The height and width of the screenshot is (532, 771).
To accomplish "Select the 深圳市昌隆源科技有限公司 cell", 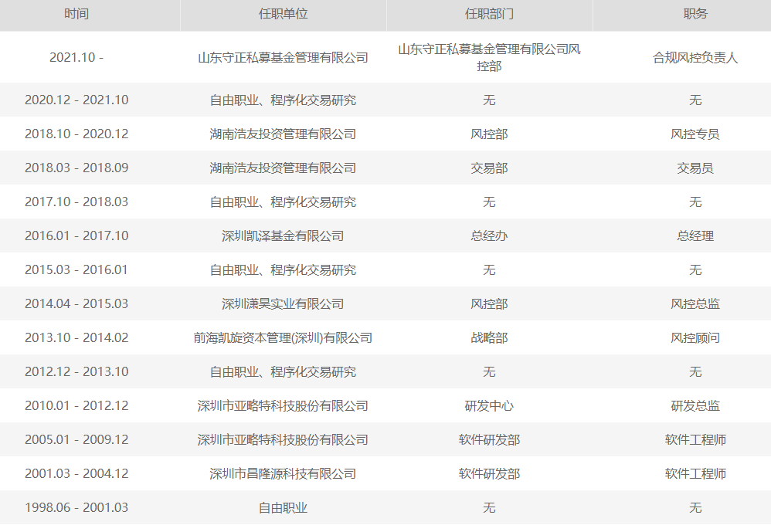I will 283,473.
